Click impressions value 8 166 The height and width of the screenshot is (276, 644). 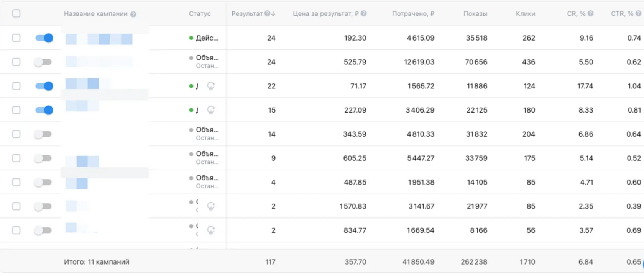point(478,230)
